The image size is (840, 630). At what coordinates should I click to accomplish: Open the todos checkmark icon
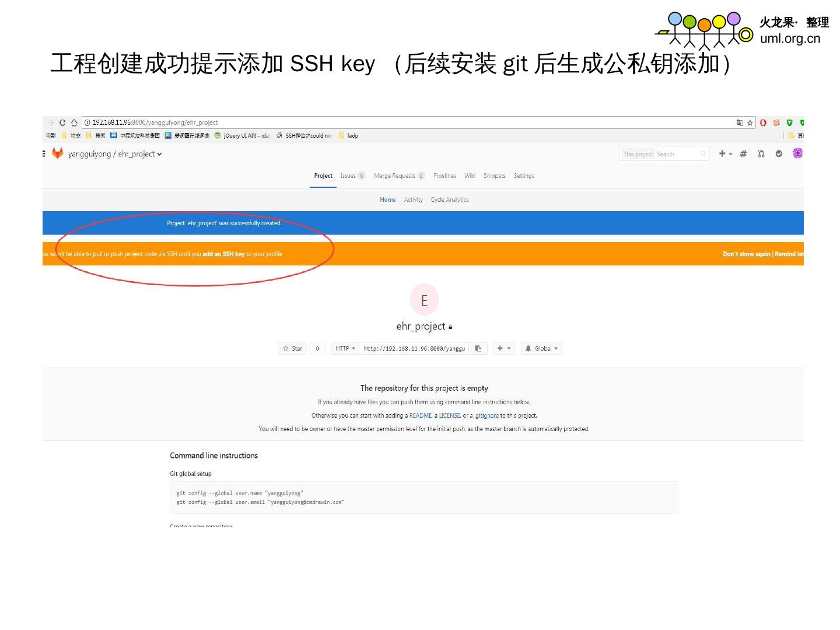tap(779, 153)
